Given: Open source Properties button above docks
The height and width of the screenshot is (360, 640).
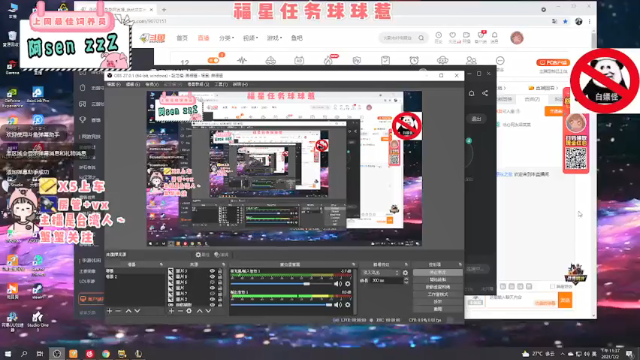Looking at the screenshot, I should point(202,255).
